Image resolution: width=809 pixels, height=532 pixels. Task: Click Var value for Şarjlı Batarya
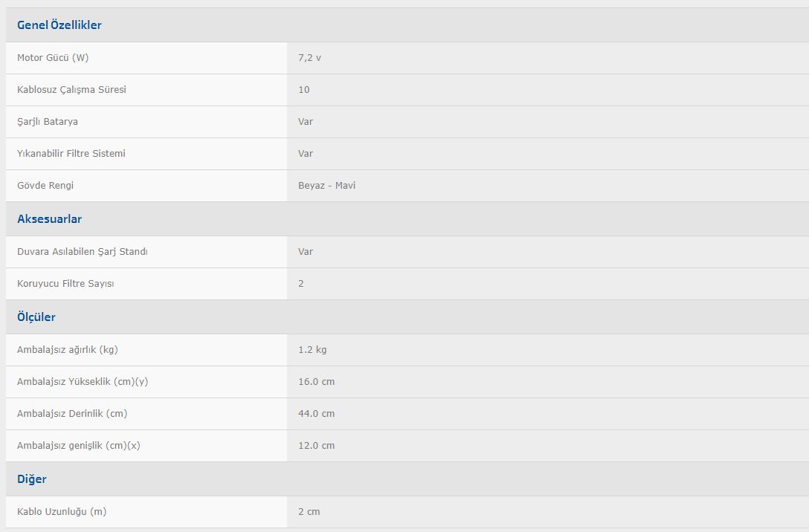tap(306, 122)
